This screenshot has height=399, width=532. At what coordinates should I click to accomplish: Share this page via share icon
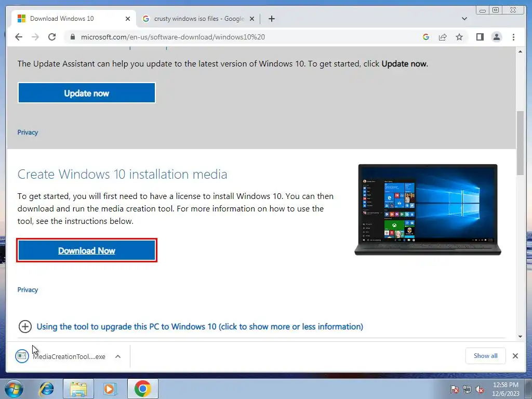point(443,37)
